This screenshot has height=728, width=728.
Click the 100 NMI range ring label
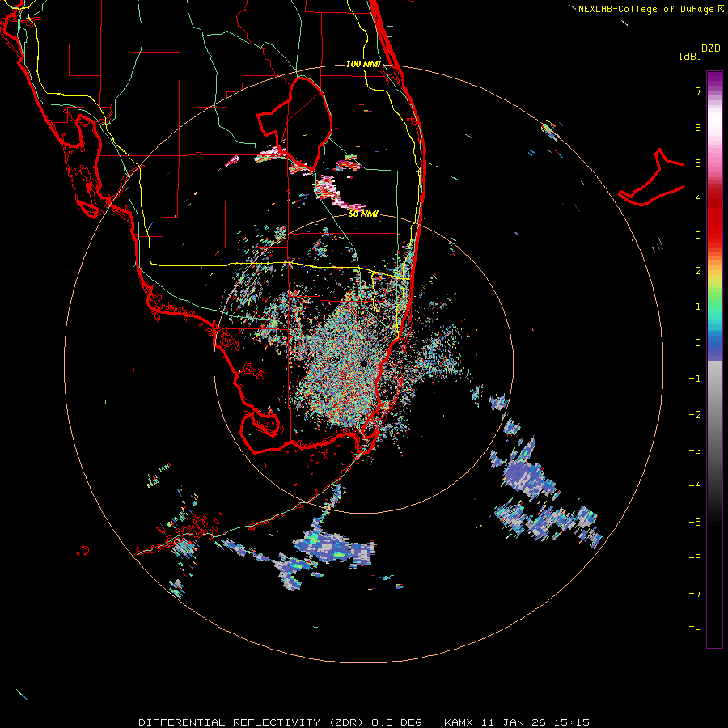363,64
